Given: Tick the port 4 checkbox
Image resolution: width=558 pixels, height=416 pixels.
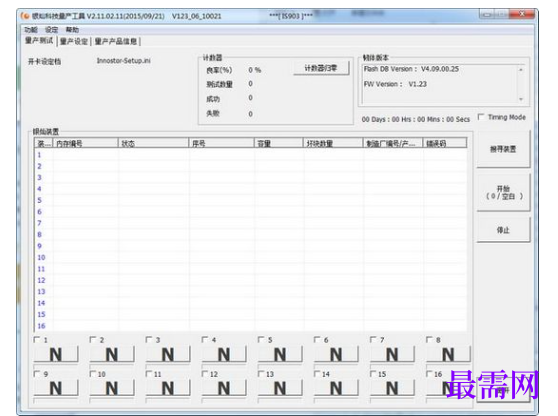Looking at the screenshot, I should (205, 339).
